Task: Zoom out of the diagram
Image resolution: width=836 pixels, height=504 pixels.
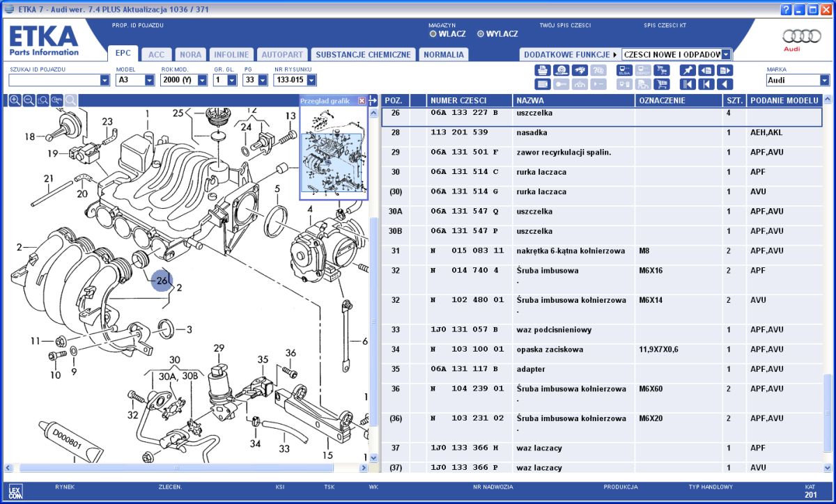Action: [29, 100]
